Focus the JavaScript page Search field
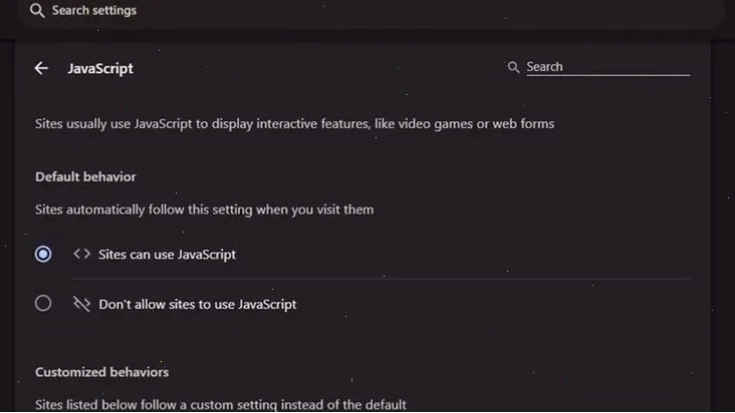The image size is (735, 413). pos(608,67)
